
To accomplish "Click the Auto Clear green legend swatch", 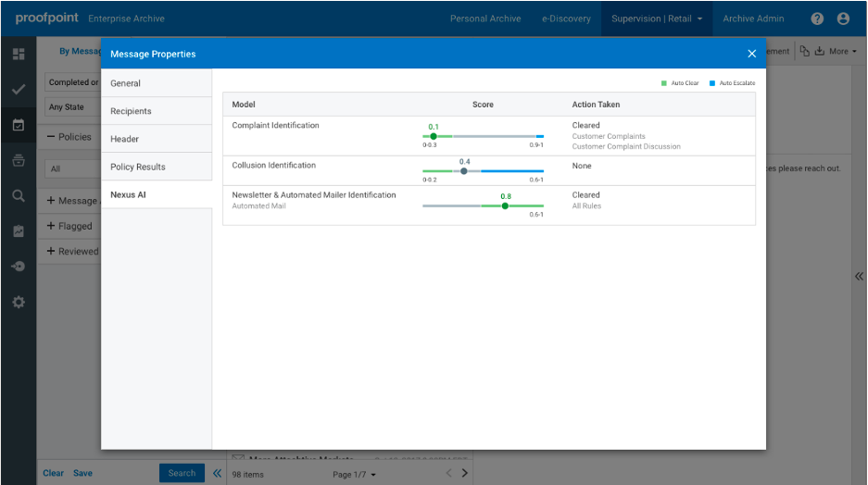I will (x=663, y=83).
